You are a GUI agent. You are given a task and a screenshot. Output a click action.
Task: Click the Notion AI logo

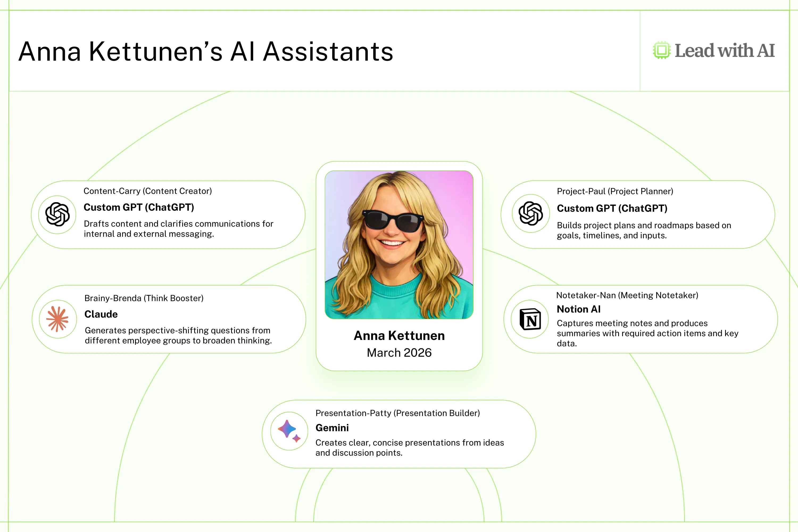coord(530,319)
